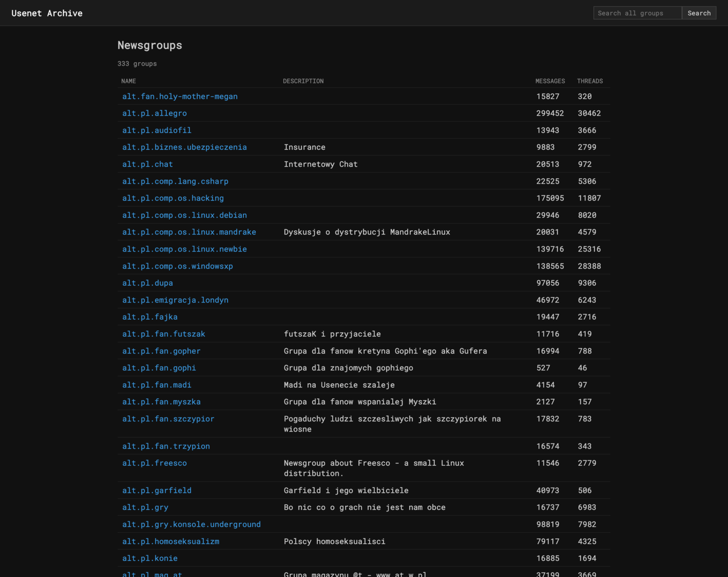Go to alt.pl.garfield group

tap(157, 491)
